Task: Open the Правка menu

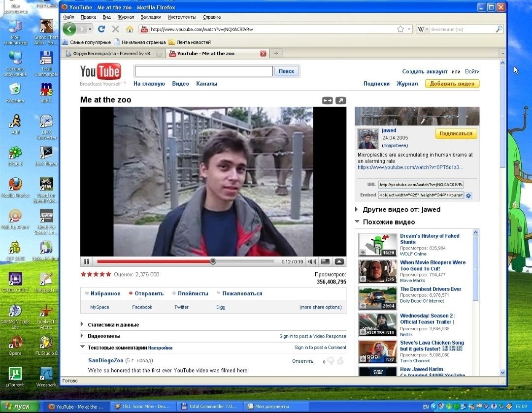Action: coord(88,17)
